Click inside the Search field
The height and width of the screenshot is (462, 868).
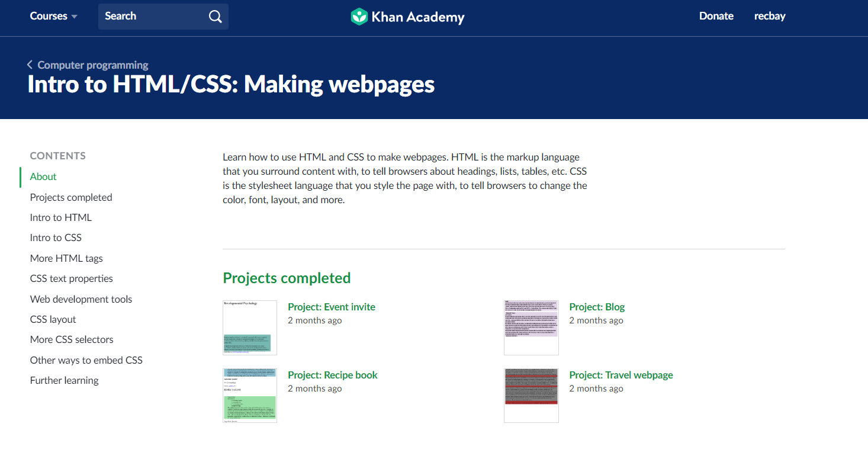click(163, 17)
